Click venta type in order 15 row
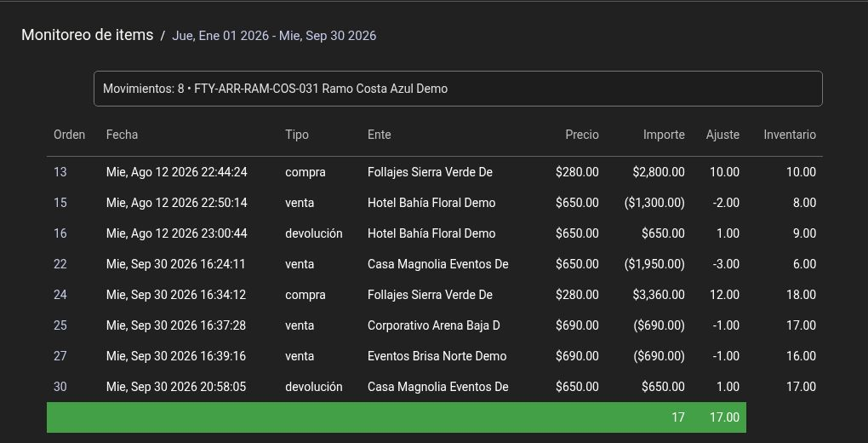The image size is (868, 443). point(300,203)
